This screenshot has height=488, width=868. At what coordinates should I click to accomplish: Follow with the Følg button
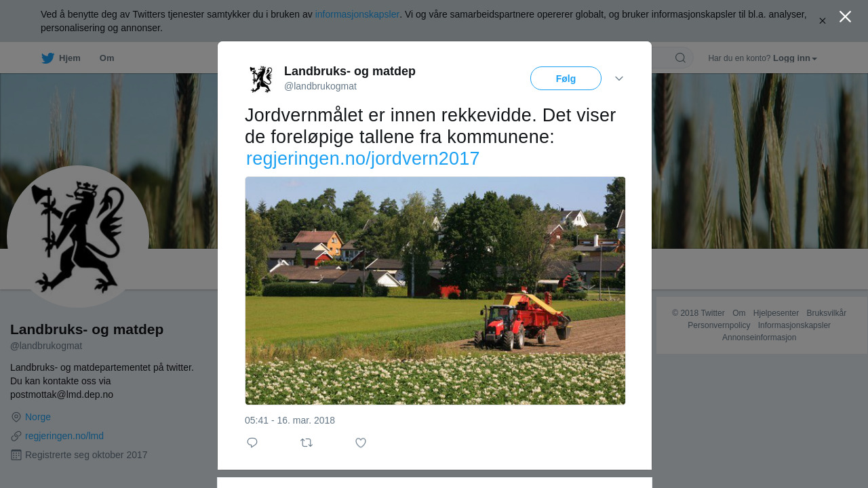tap(566, 79)
